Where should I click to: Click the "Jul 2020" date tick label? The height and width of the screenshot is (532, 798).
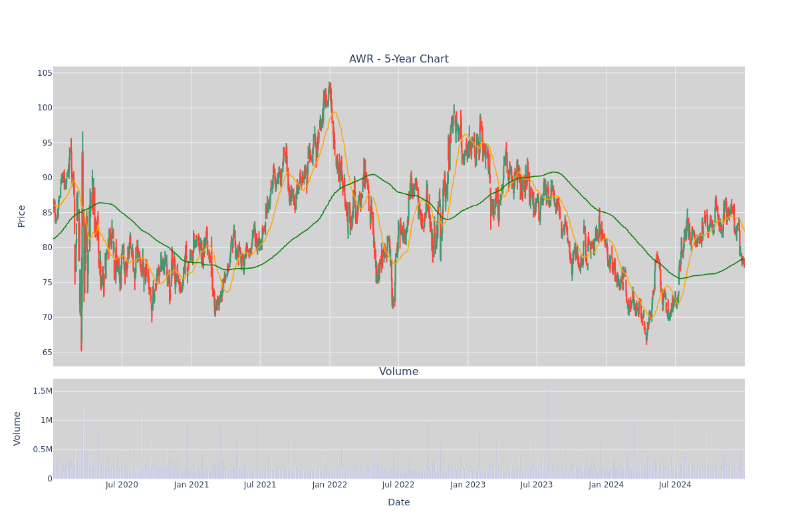122,485
